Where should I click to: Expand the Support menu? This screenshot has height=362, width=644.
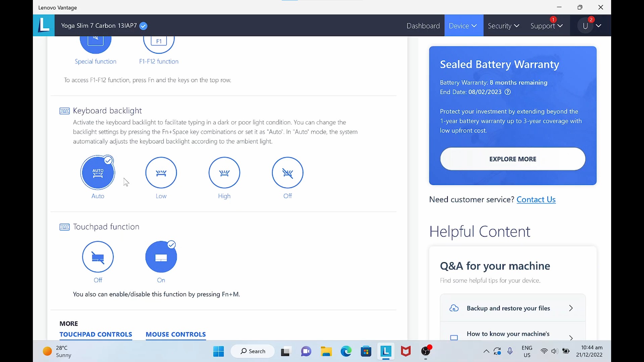[546, 26]
